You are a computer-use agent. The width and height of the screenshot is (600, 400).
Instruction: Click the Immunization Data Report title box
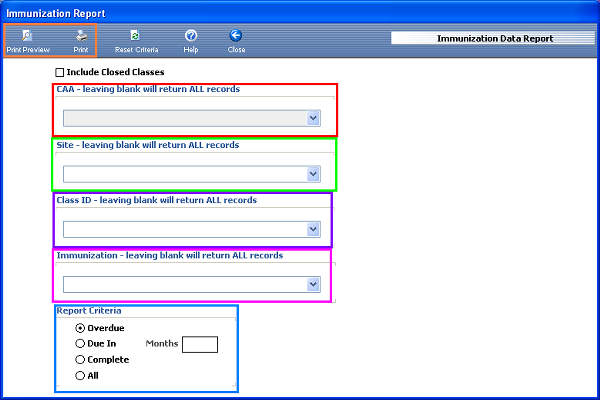pyautogui.click(x=491, y=39)
